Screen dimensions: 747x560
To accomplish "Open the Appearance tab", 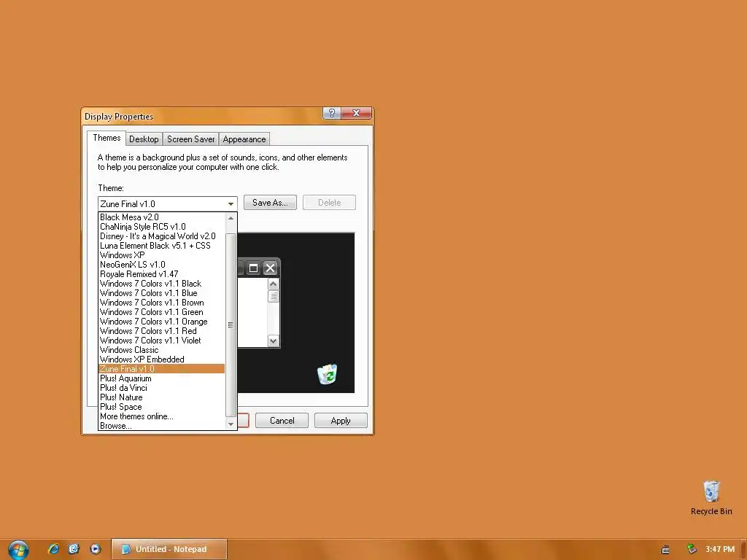I will [x=244, y=139].
